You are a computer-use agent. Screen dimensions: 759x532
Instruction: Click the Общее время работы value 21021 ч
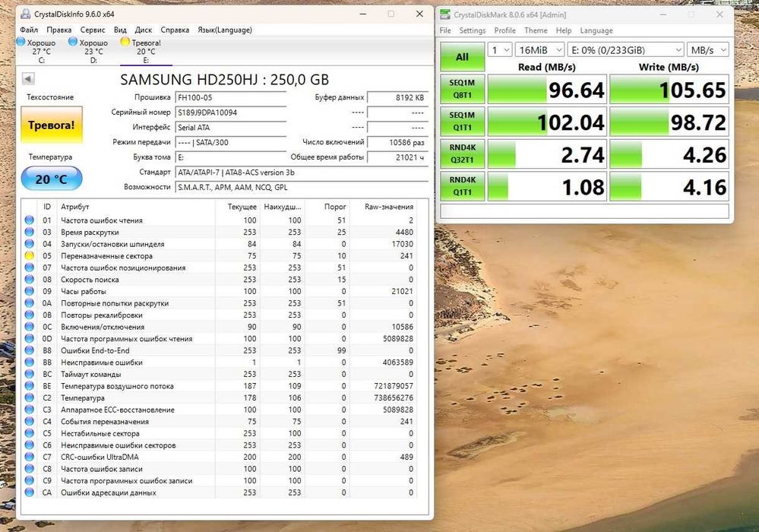tap(398, 157)
